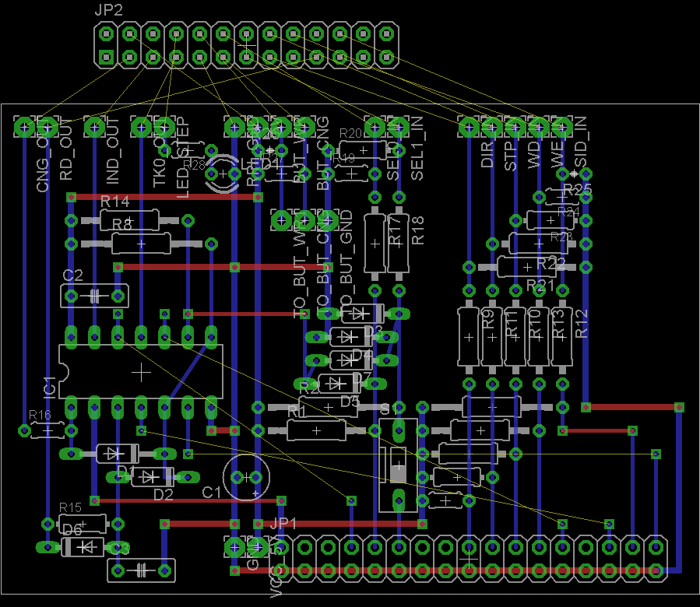Select the IND_OUT pad

95,126
